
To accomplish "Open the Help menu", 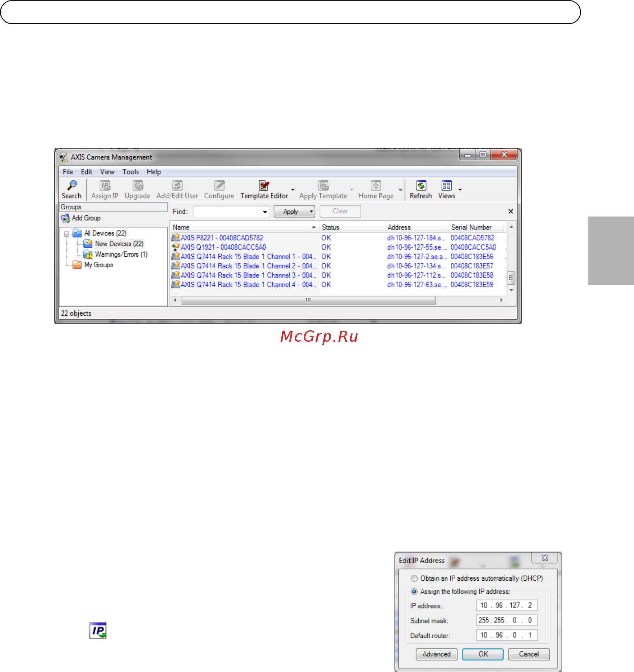I will click(154, 172).
